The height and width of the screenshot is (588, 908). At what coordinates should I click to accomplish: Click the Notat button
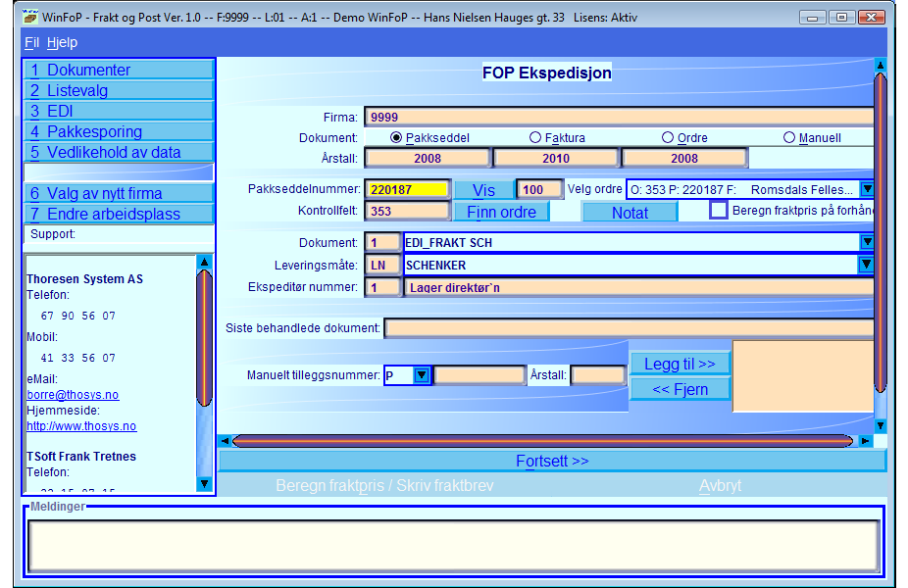[x=630, y=212]
